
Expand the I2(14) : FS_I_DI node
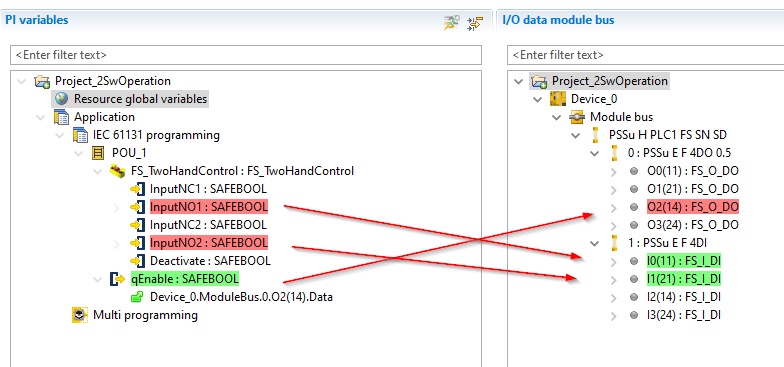click(614, 298)
